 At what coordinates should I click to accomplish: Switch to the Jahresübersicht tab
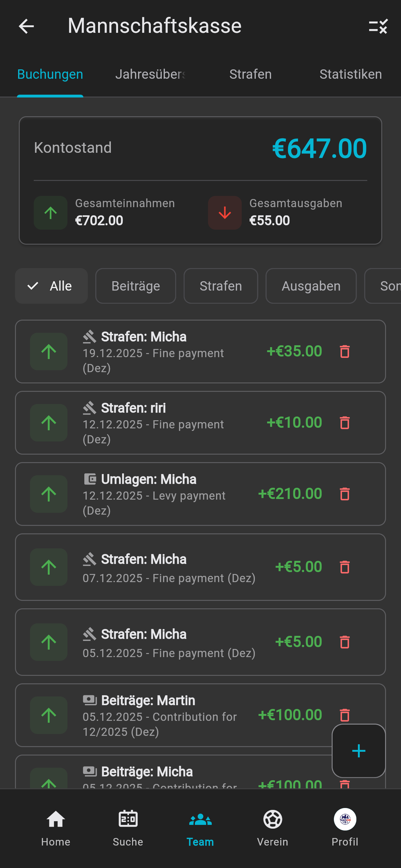tap(151, 74)
